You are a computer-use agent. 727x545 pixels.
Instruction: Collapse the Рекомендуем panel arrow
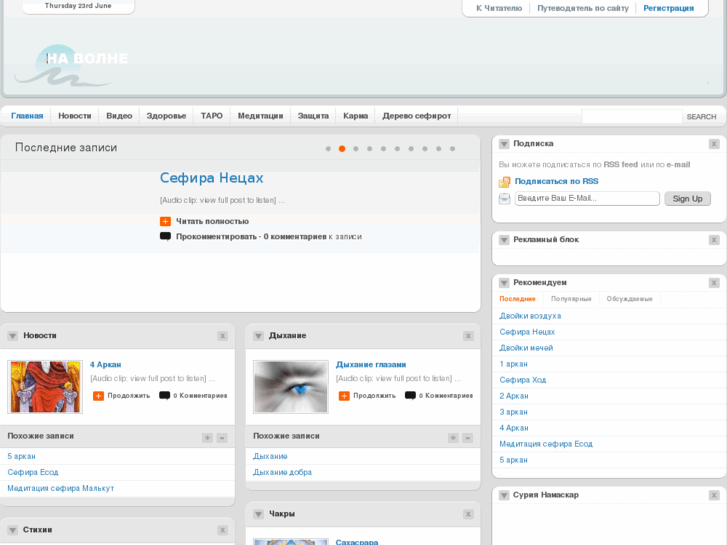click(x=504, y=283)
